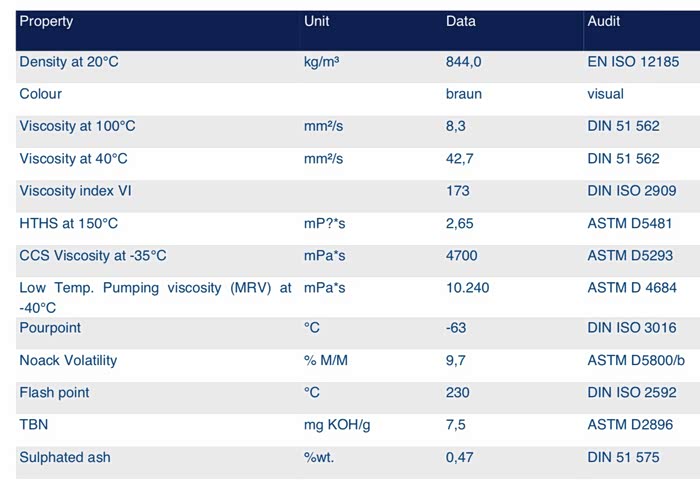Select the MRV pumping viscosity value 10.240
Viewport: 700px width, 501px height.
[x=467, y=288]
